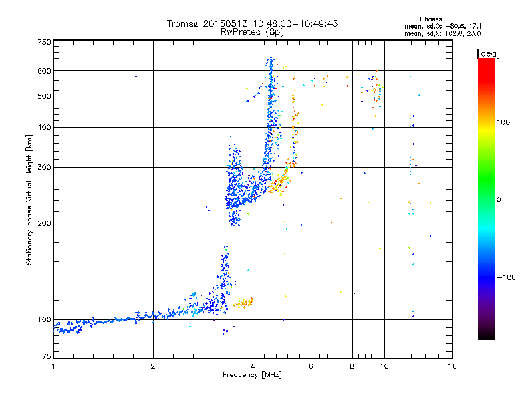The height and width of the screenshot is (399, 532).
Task: Click the x-axis label '4'
Action: 253,366
